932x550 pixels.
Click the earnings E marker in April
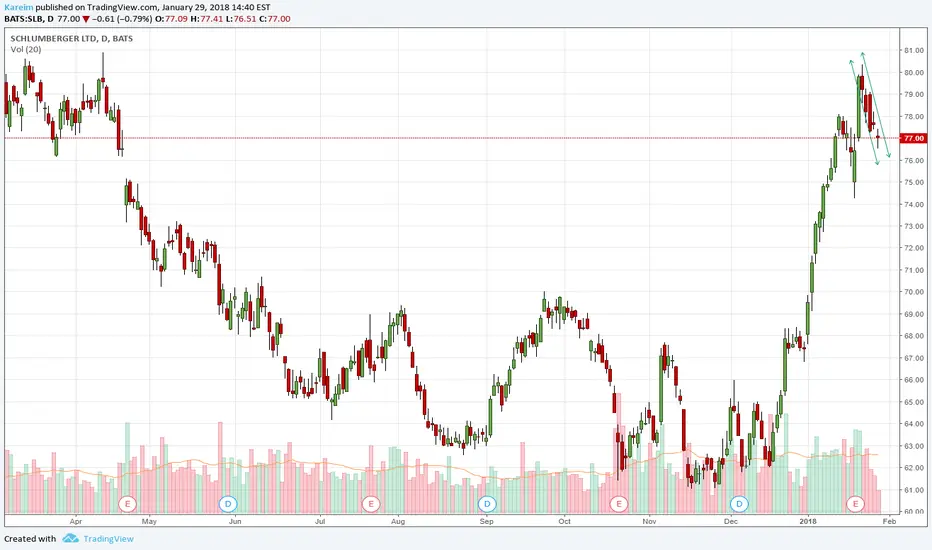point(127,504)
